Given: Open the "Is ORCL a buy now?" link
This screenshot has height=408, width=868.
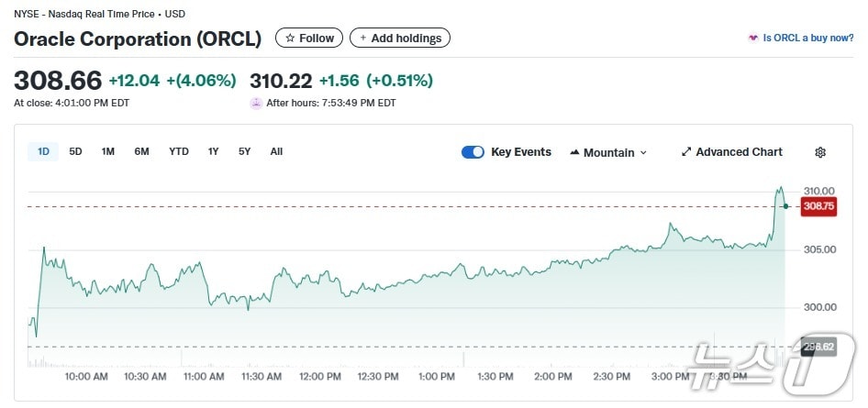Looking at the screenshot, I should click(808, 39).
